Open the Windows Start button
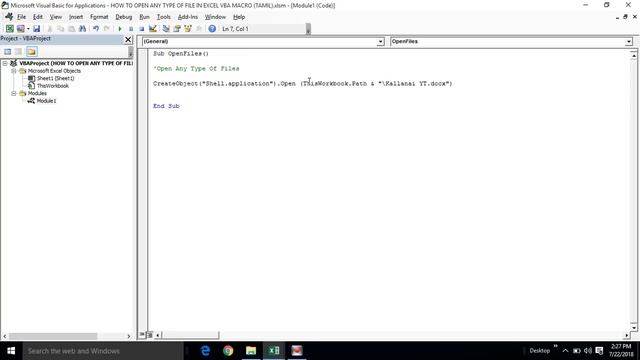This screenshot has width=640, height=360. pyautogui.click(x=11, y=351)
